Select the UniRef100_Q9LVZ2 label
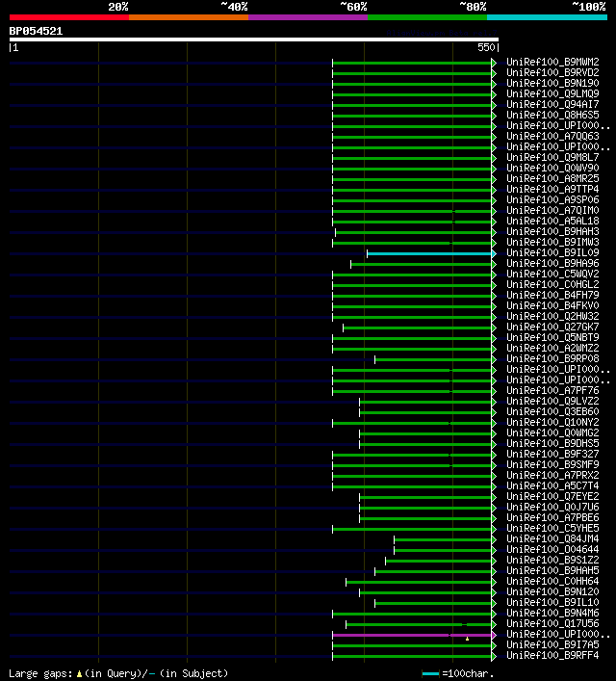This screenshot has width=616, height=681. (552, 401)
